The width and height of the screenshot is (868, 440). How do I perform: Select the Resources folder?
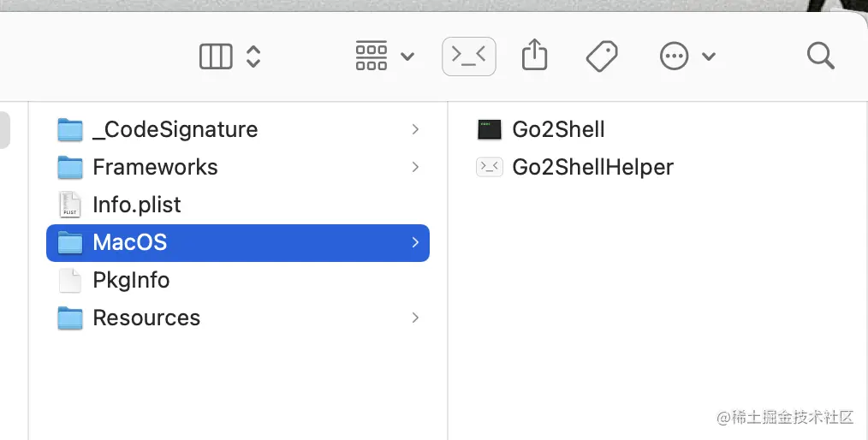[x=146, y=318]
